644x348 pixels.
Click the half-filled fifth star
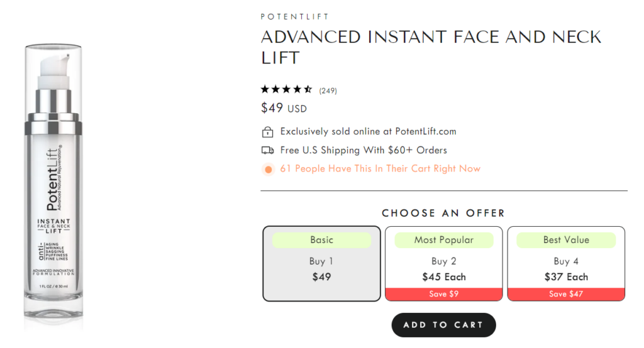point(308,89)
